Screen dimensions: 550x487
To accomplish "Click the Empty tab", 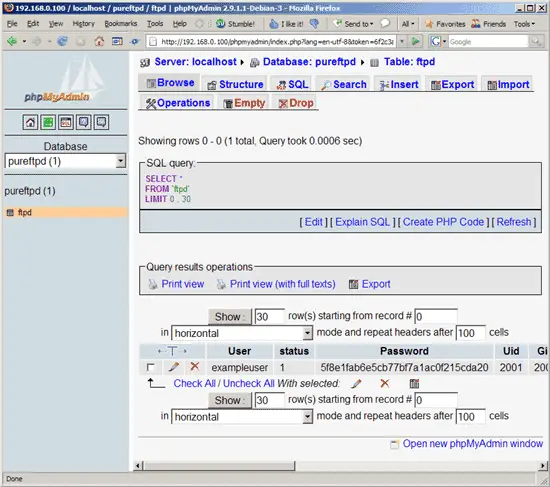I will 244,103.
